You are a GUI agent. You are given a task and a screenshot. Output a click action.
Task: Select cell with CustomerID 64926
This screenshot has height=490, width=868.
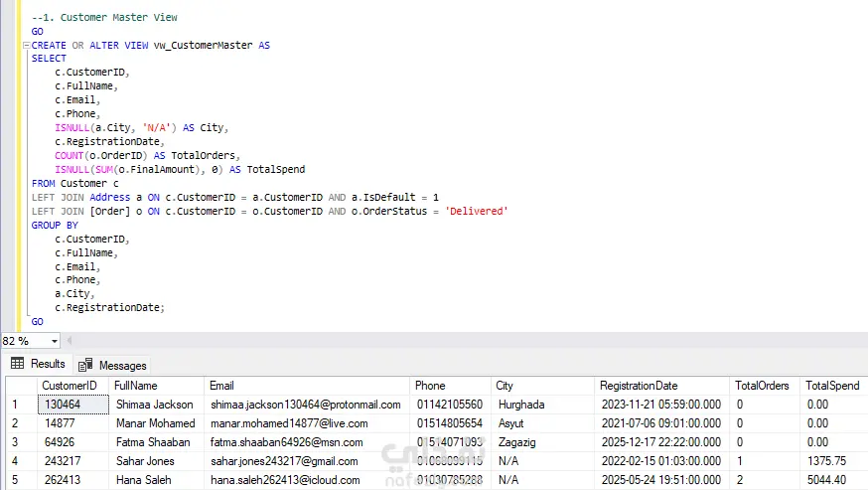click(73, 442)
